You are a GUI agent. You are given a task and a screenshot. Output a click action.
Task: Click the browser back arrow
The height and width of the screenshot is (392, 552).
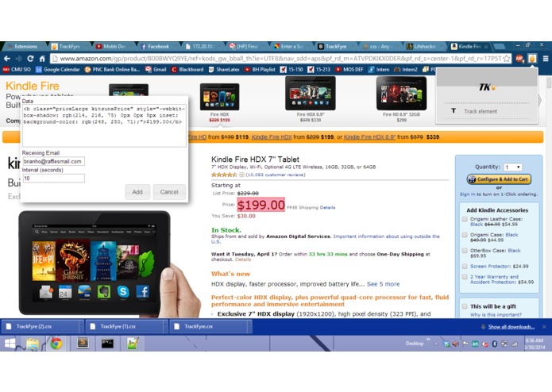(7, 59)
